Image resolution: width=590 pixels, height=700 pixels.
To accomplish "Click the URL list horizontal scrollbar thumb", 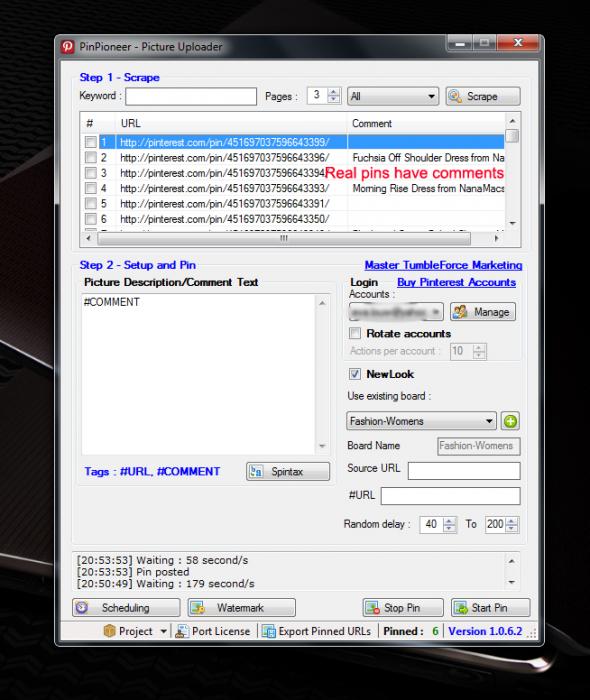I will click(x=284, y=238).
